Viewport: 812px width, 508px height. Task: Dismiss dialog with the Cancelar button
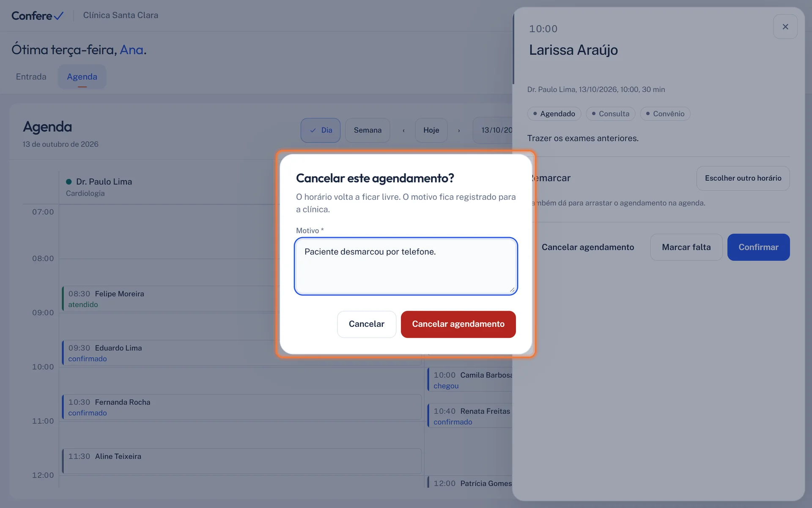tap(366, 324)
